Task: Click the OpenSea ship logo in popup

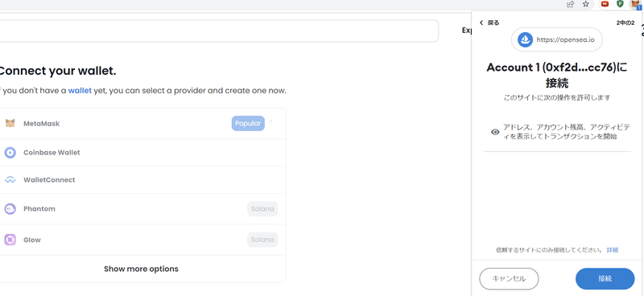Action: 525,40
